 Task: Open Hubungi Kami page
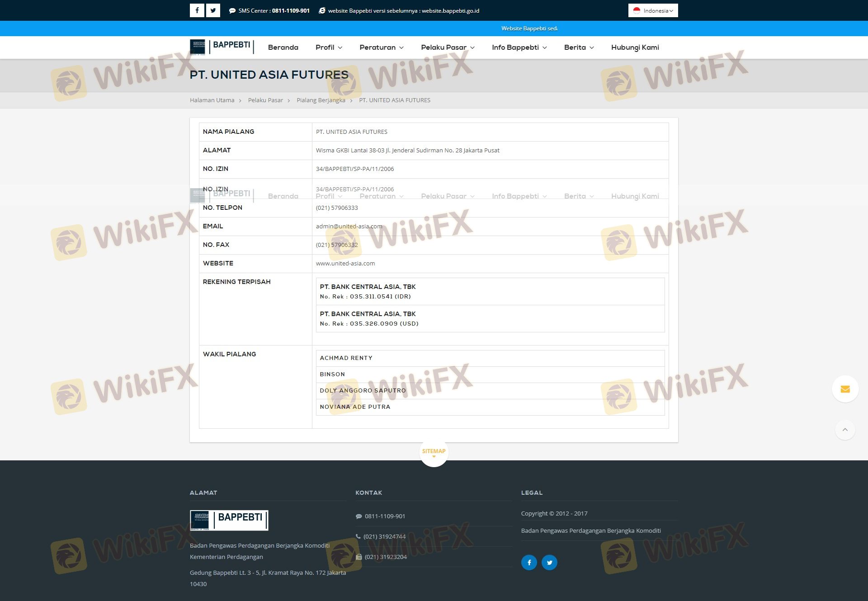[x=635, y=47]
